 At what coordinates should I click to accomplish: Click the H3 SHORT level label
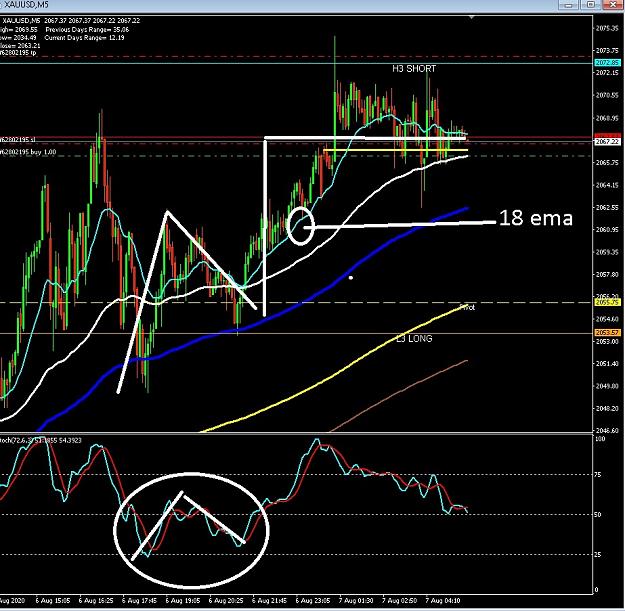414,69
